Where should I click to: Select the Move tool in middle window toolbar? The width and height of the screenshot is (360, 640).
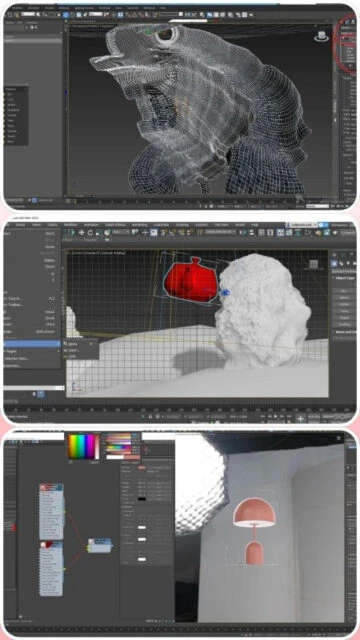pyautogui.click(x=81, y=233)
